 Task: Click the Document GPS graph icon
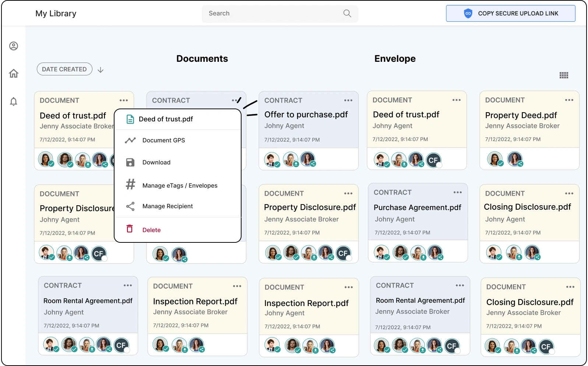point(130,140)
